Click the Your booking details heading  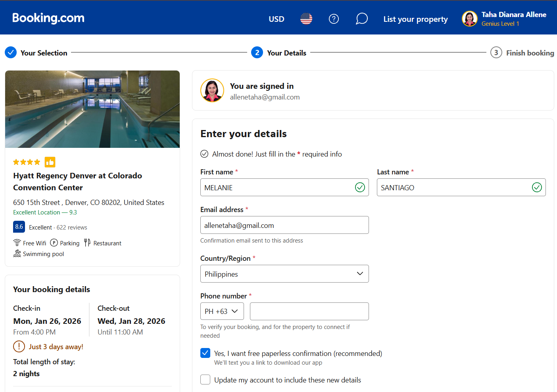point(52,289)
